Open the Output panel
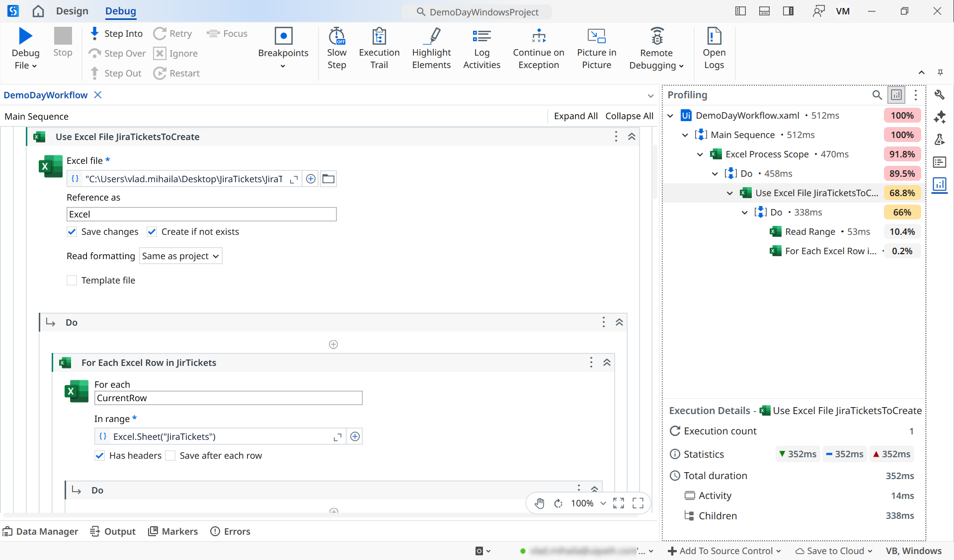The width and height of the screenshot is (954, 560). (113, 532)
